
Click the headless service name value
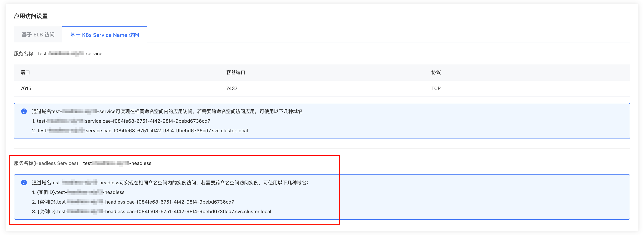point(117,163)
